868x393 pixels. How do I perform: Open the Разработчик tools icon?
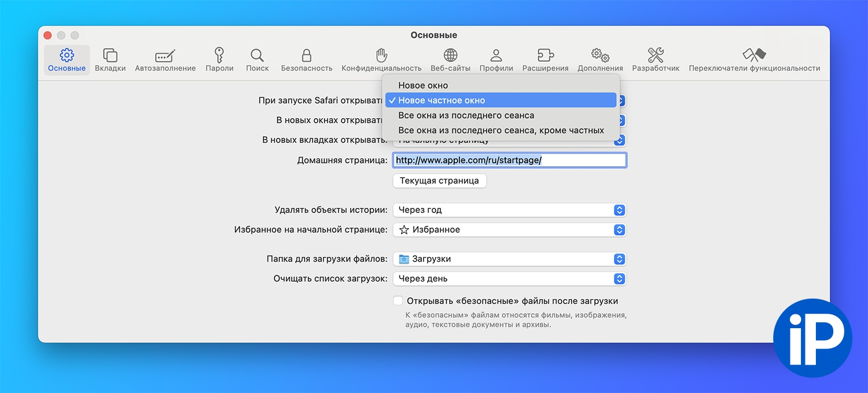coord(656,60)
